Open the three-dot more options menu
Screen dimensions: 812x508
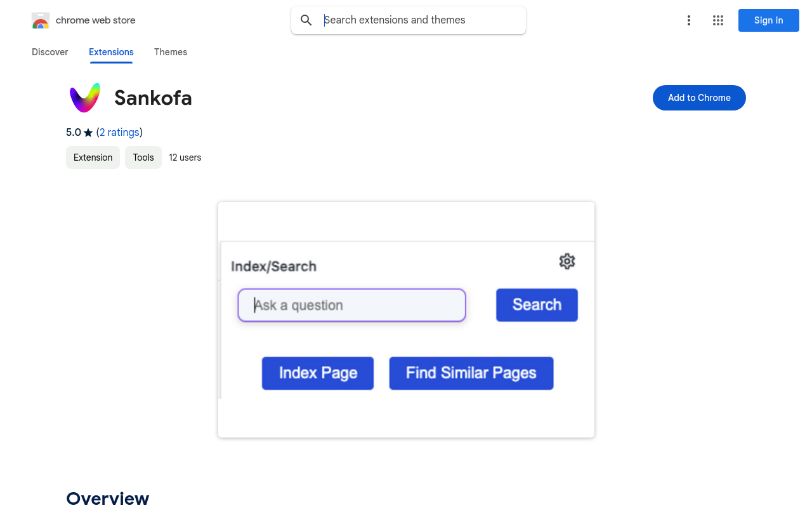[x=689, y=20]
